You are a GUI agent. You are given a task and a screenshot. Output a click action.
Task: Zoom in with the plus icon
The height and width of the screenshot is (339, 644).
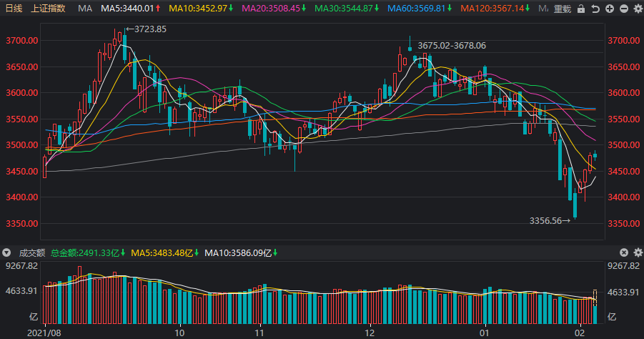pyautogui.click(x=608, y=9)
